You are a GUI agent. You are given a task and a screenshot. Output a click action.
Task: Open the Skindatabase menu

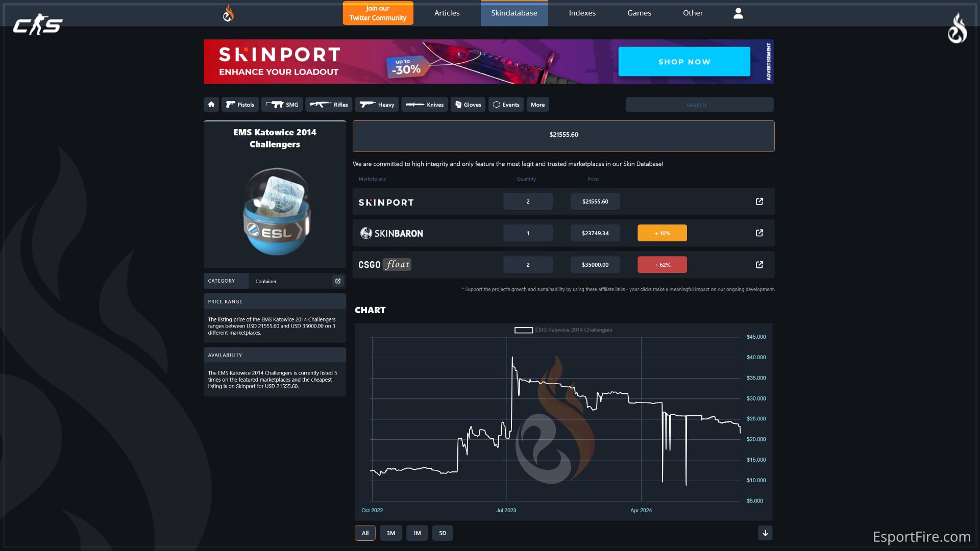tap(514, 13)
